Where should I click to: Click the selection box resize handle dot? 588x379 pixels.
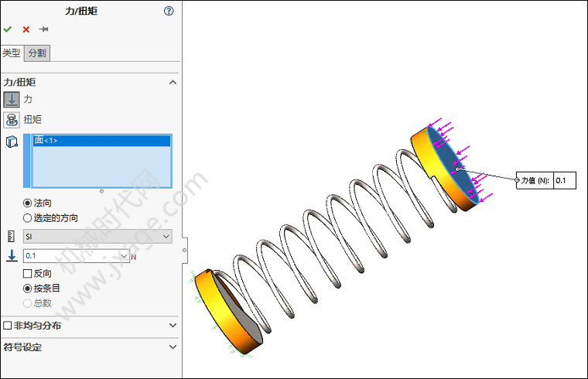pos(101,191)
